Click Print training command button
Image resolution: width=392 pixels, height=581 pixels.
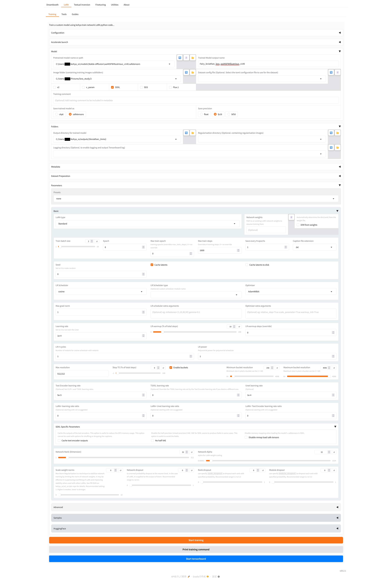[x=196, y=549]
